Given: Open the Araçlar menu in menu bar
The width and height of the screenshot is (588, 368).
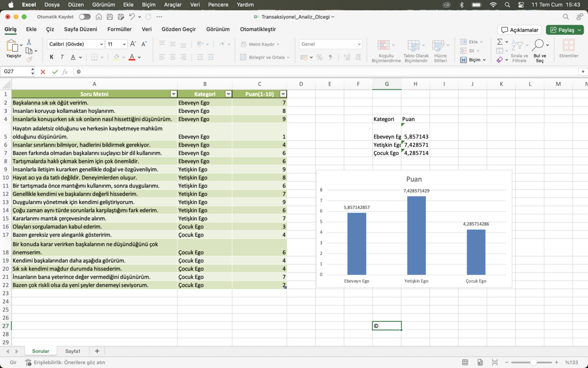Looking at the screenshot, I should click(173, 4).
